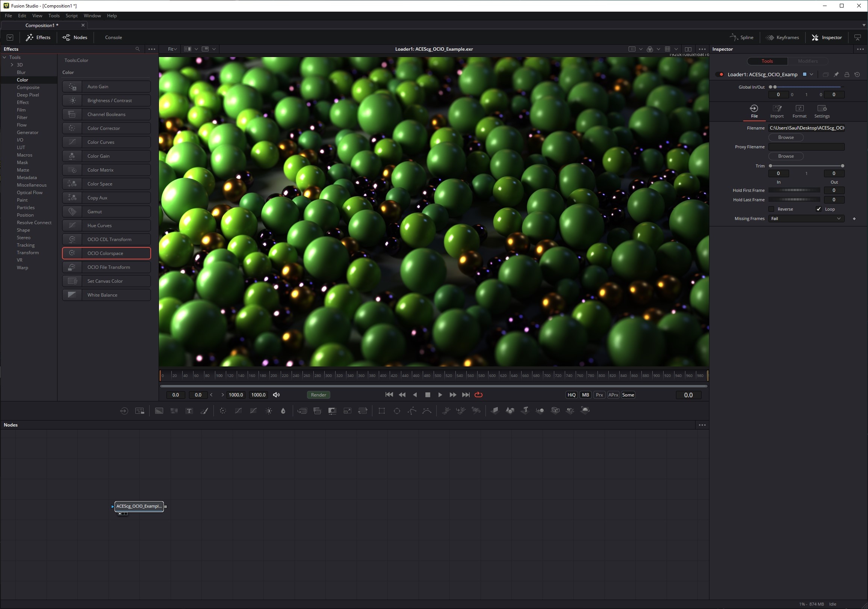The width and height of the screenshot is (868, 609).
Task: Click the Paint brush tool icon
Action: coord(204,411)
